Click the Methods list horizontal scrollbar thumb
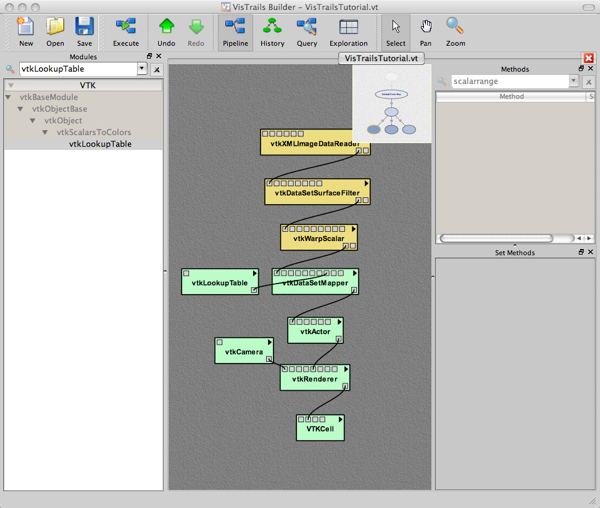This screenshot has height=508, width=600. (x=496, y=238)
